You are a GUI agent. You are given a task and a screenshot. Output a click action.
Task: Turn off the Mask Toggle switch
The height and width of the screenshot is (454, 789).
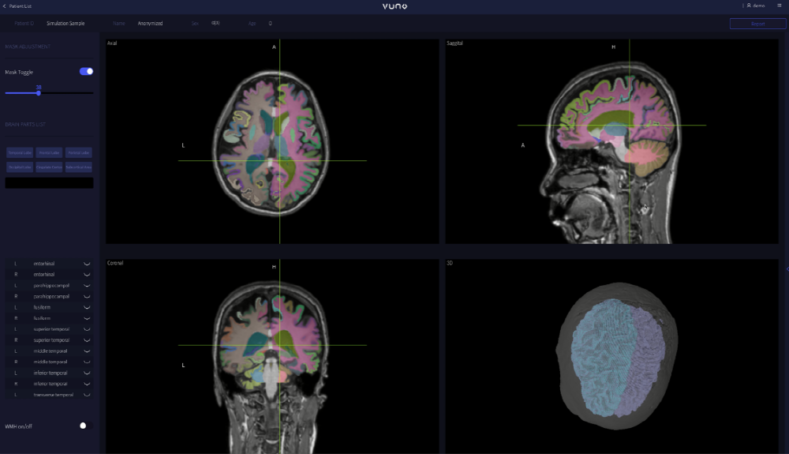(x=86, y=71)
